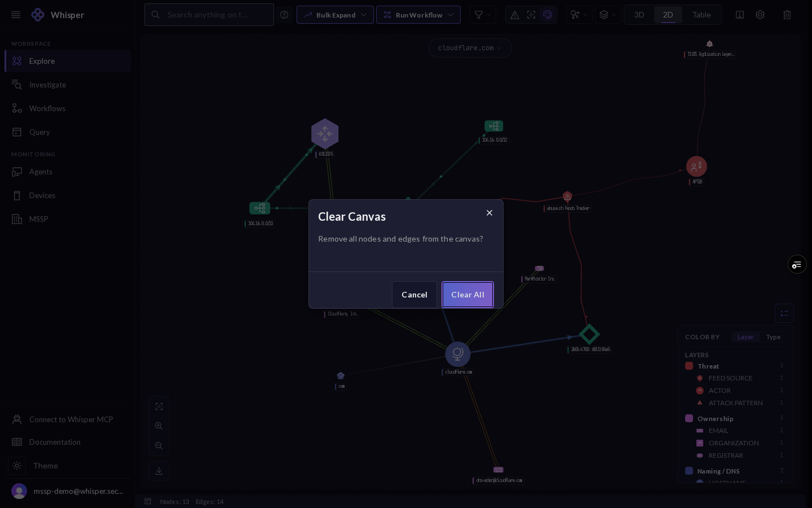Toggle the color palette icon
The width and height of the screenshot is (812, 508).
point(548,15)
